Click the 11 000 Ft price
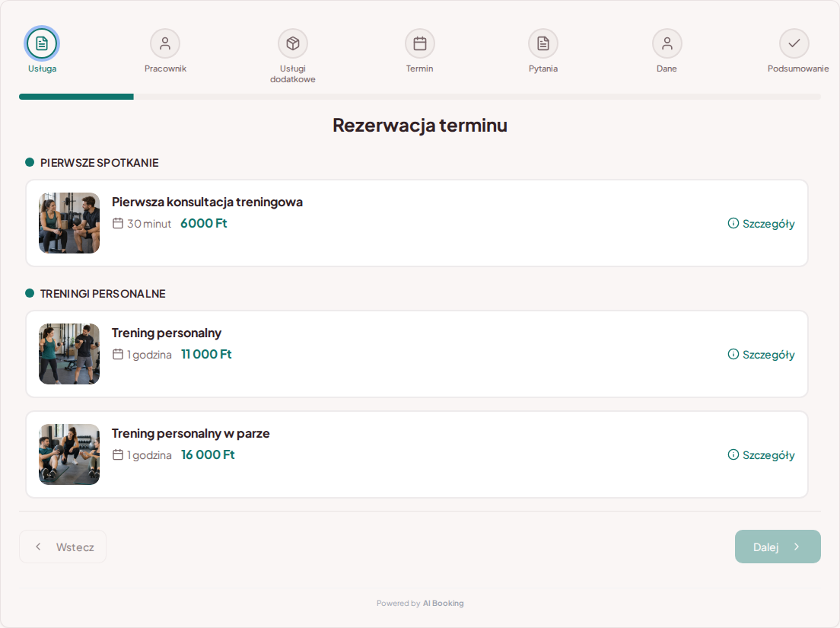The image size is (840, 628). (x=206, y=354)
